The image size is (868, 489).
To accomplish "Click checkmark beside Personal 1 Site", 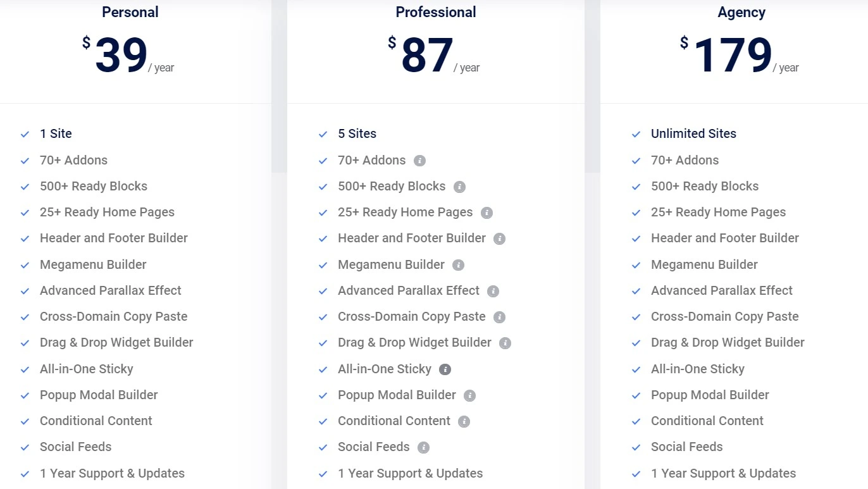I will click(25, 134).
